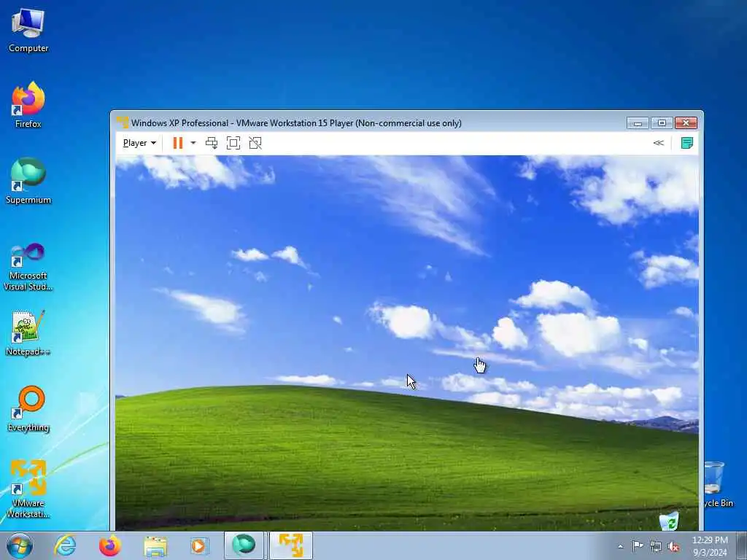747x560 pixels.
Task: Enter full screen mode in VMware Player
Action: click(233, 143)
